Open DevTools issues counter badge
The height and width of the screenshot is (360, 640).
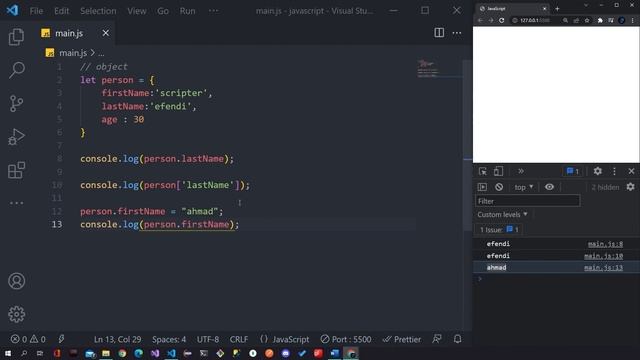click(x=573, y=171)
